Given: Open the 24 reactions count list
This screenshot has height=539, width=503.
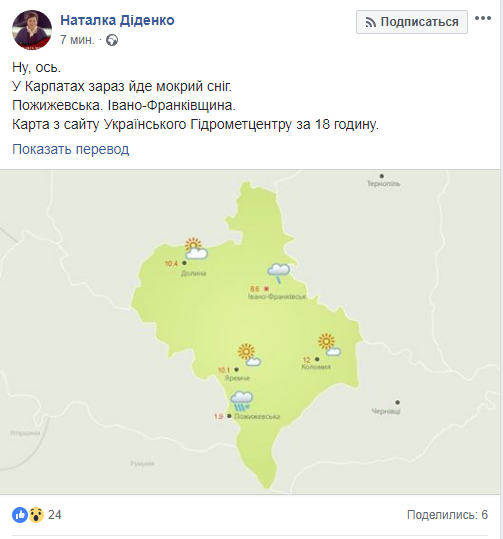Looking at the screenshot, I should (x=55, y=515).
